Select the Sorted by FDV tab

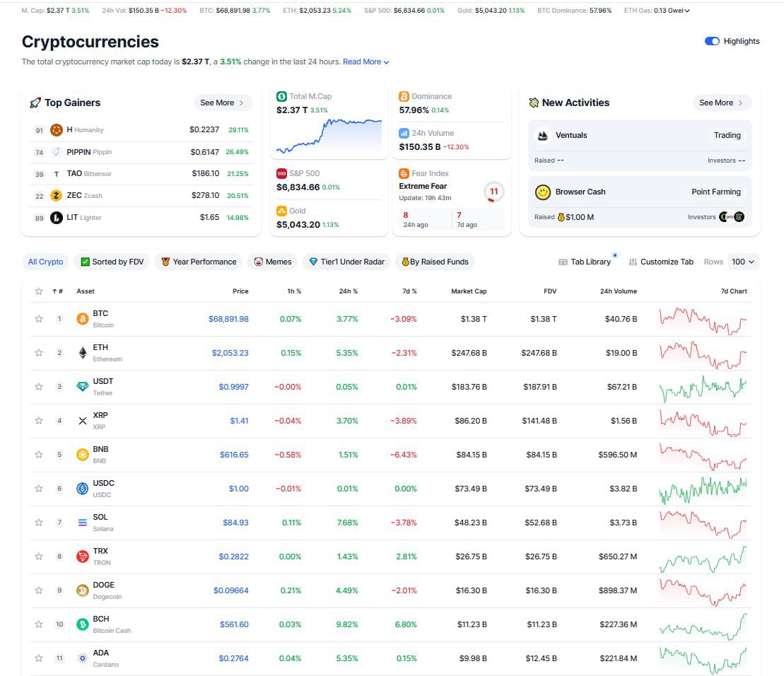(112, 262)
